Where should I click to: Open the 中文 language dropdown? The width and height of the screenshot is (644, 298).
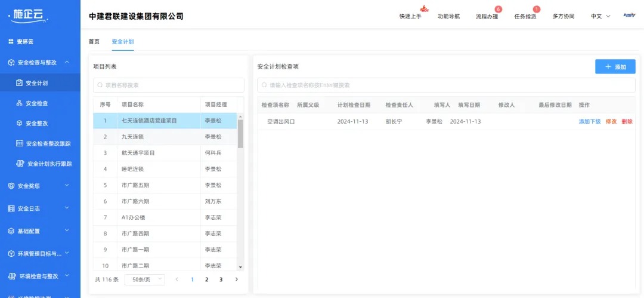pyautogui.click(x=600, y=16)
